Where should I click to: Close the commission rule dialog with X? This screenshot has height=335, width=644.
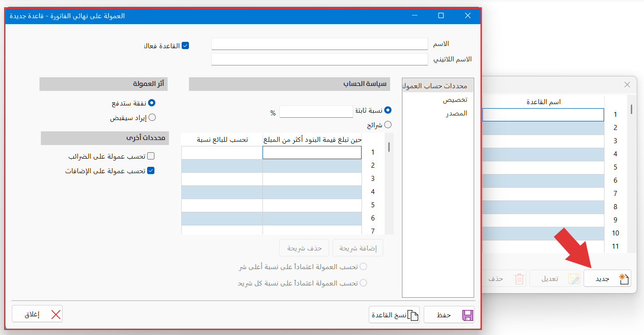pos(468,15)
